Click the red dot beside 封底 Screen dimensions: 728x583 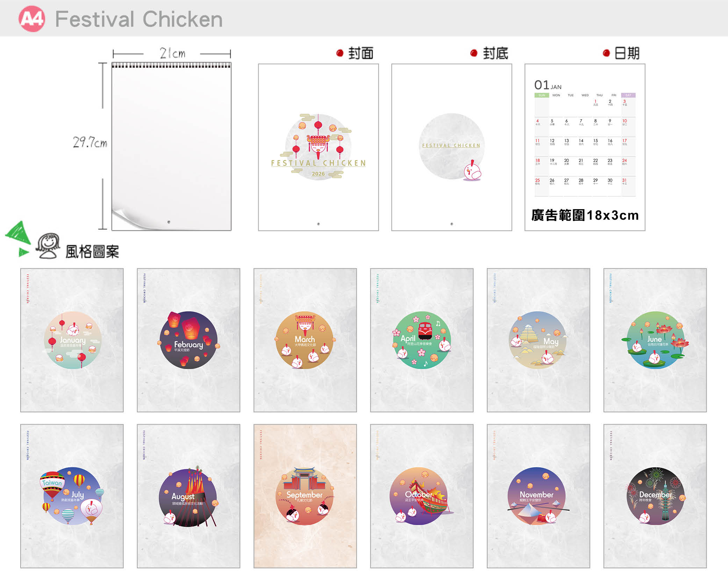tap(474, 53)
